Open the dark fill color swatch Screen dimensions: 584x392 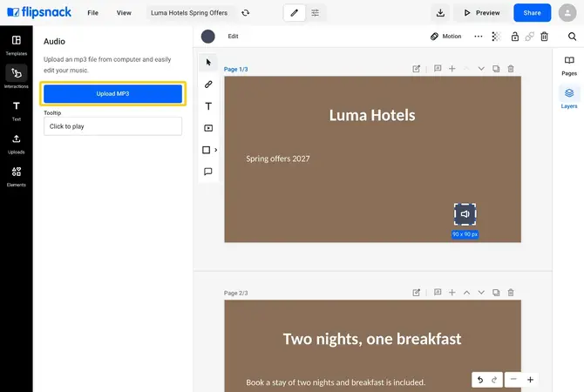[x=207, y=36]
